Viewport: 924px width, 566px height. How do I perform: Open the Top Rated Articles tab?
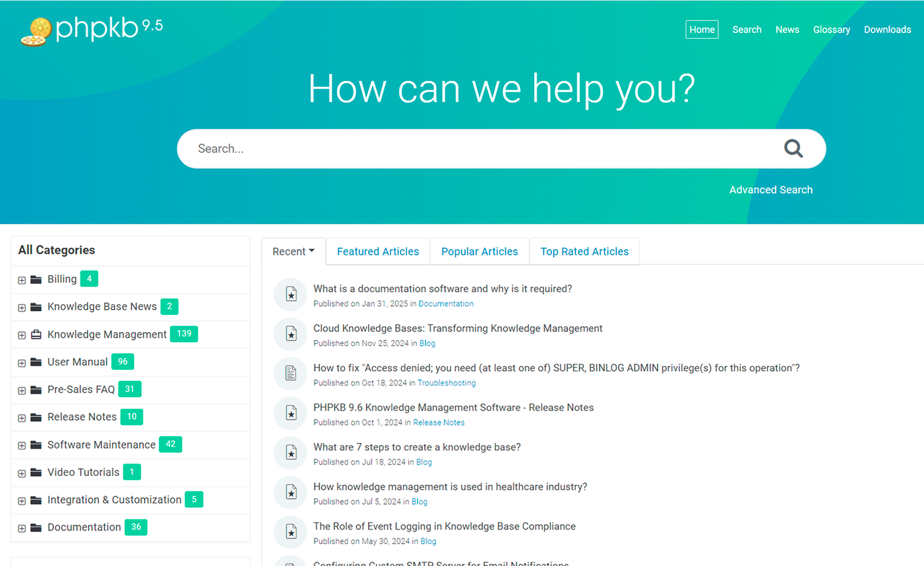coord(584,252)
